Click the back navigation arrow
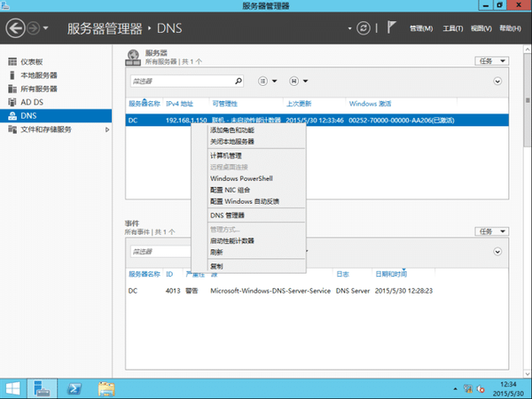This screenshot has width=532, height=399. click(15, 28)
